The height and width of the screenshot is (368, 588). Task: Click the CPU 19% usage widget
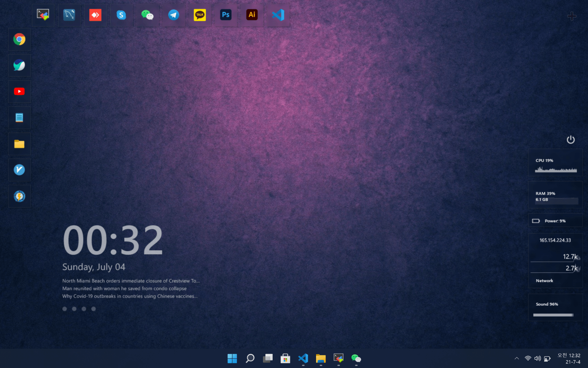pos(555,162)
